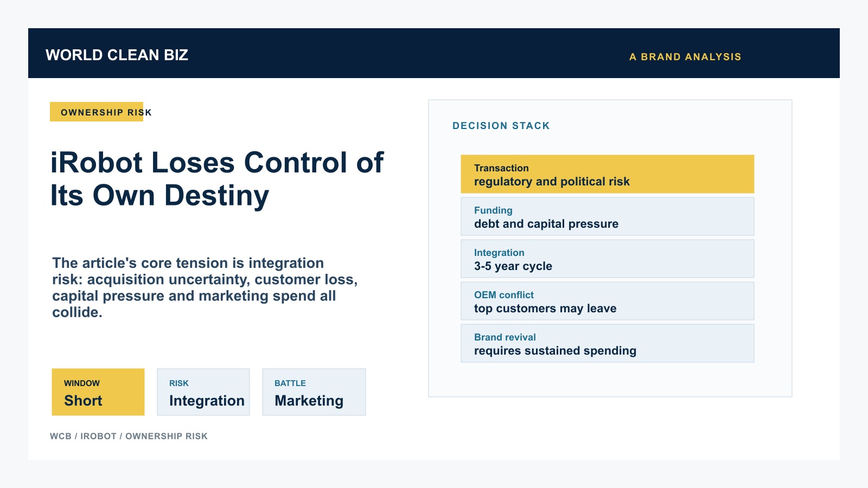Click the A BRAND ANALYSIS header label

click(x=685, y=57)
